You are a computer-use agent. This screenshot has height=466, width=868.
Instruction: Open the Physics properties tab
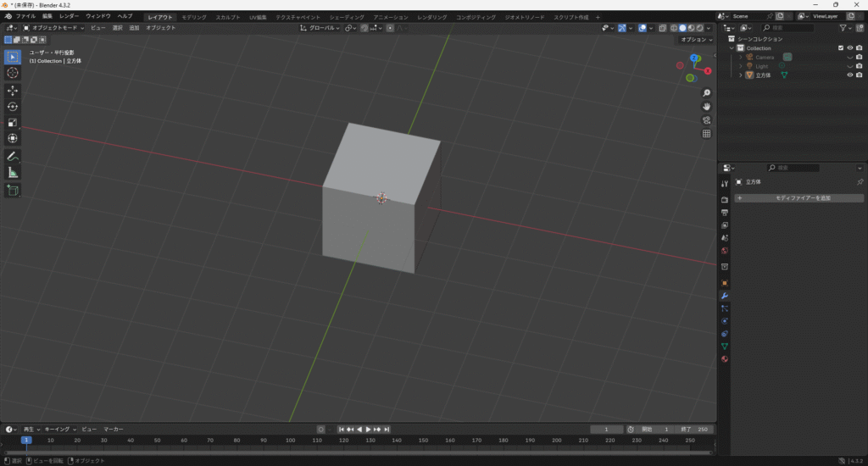724,321
